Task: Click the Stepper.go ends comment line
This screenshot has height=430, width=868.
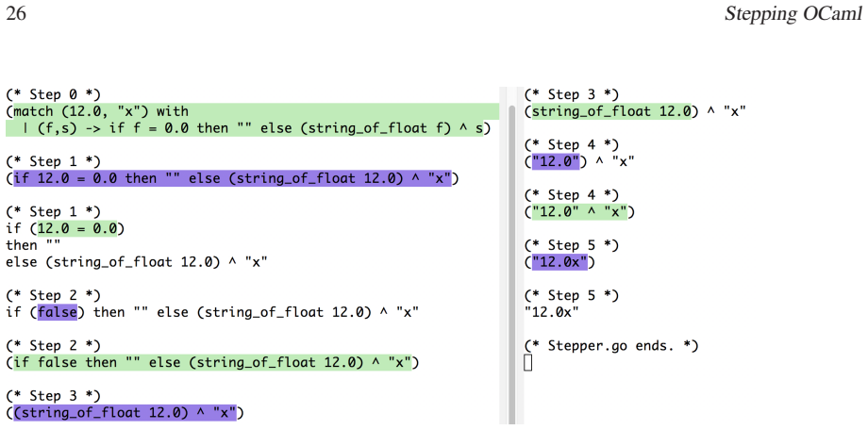Action: pyautogui.click(x=611, y=346)
